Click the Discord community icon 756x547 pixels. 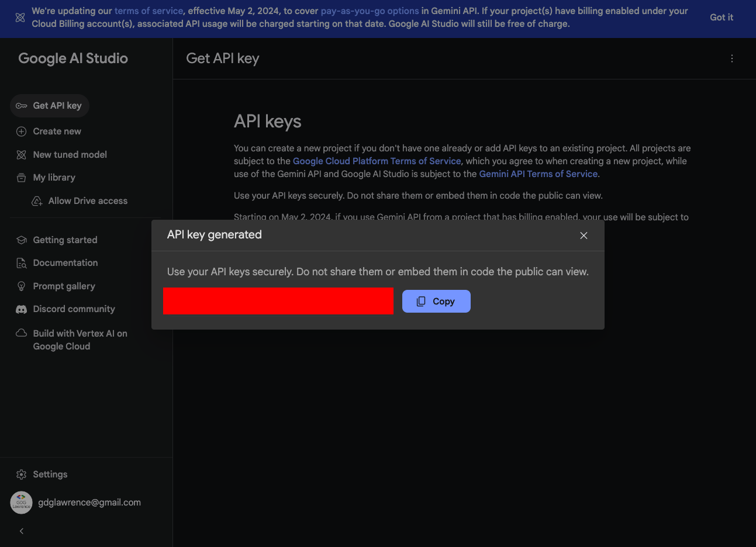22,309
